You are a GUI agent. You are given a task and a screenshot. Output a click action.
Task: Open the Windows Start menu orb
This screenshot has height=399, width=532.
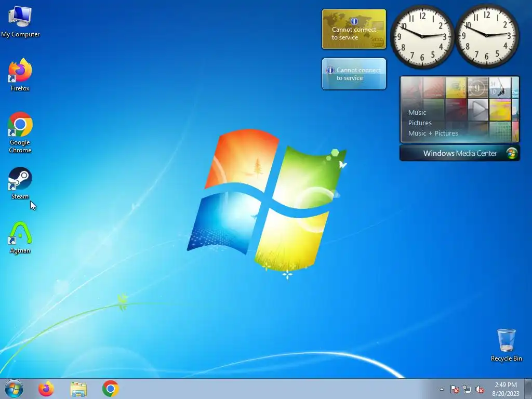coord(14,389)
